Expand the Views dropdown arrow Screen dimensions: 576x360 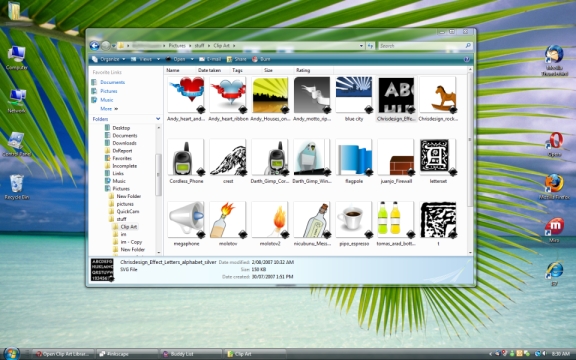click(x=158, y=59)
